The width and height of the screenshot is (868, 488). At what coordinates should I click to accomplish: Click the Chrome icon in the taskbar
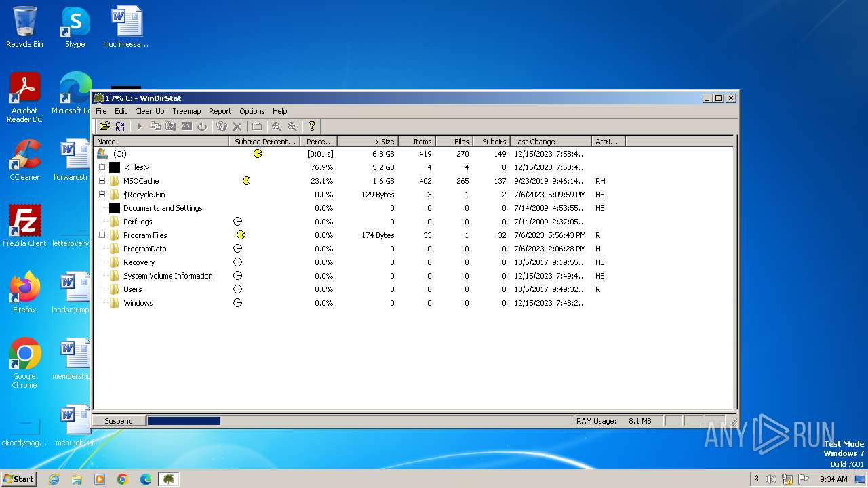coord(123,479)
